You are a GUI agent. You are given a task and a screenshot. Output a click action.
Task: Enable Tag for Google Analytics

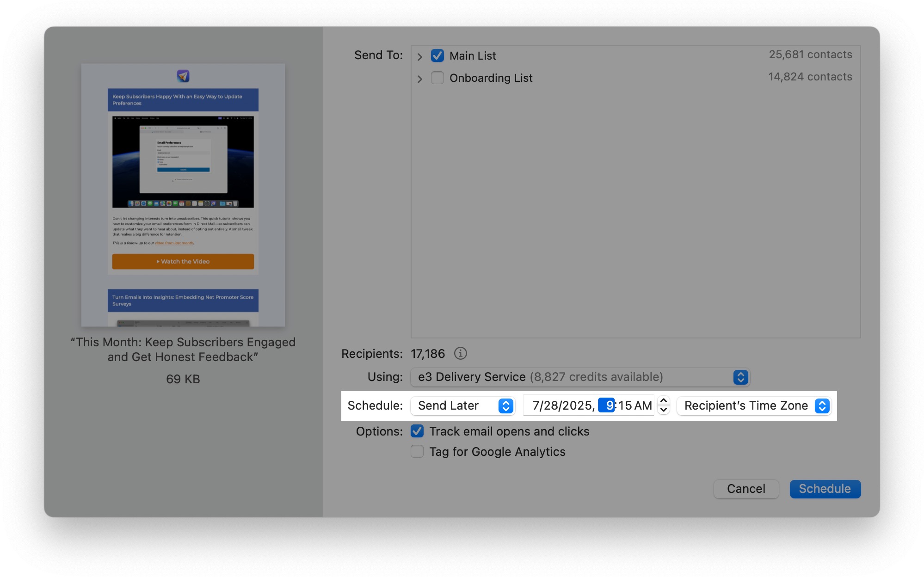click(417, 452)
